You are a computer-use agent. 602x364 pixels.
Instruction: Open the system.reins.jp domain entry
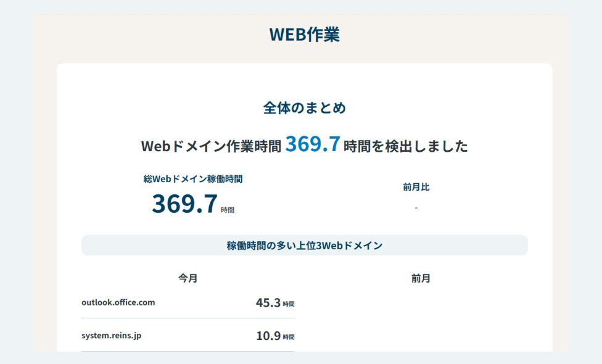click(x=113, y=336)
